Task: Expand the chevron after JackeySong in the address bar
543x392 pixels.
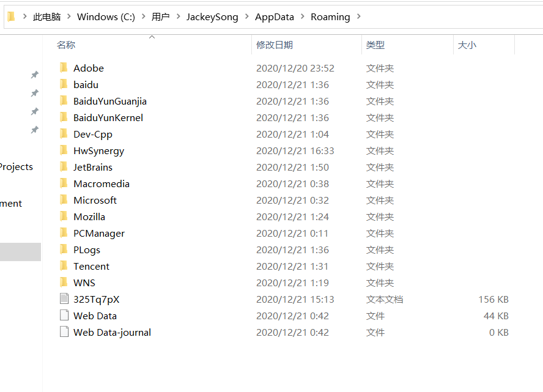Action: (247, 17)
